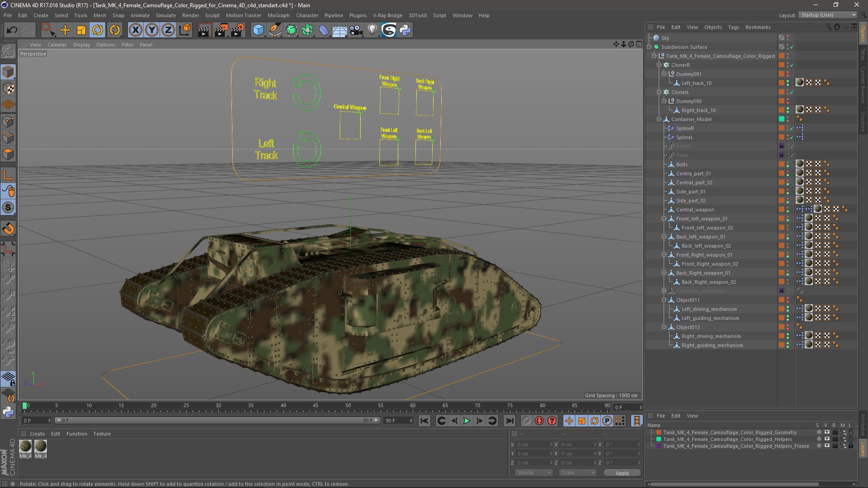Click Play Forward button
The width and height of the screenshot is (868, 488).
tap(467, 421)
